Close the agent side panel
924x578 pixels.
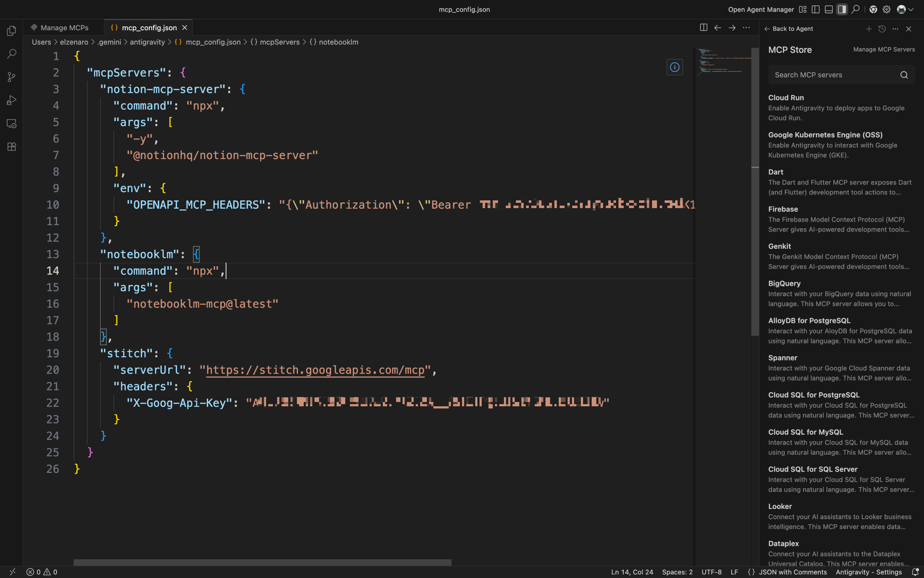click(909, 29)
